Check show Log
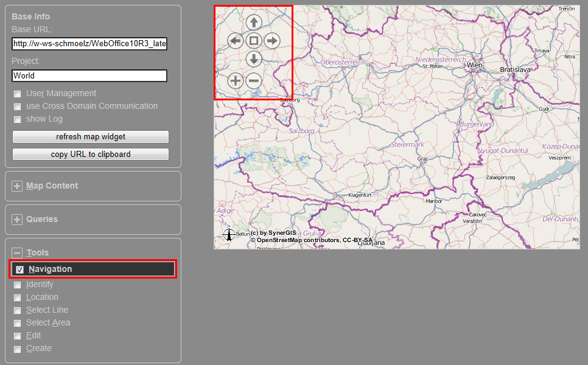The width and height of the screenshot is (588, 365). coord(17,119)
